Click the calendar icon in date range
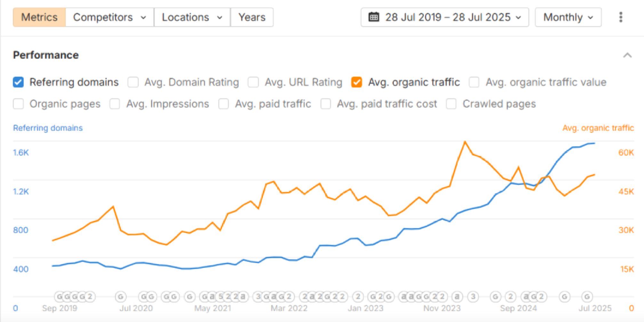The height and width of the screenshot is (322, 644). tap(374, 17)
